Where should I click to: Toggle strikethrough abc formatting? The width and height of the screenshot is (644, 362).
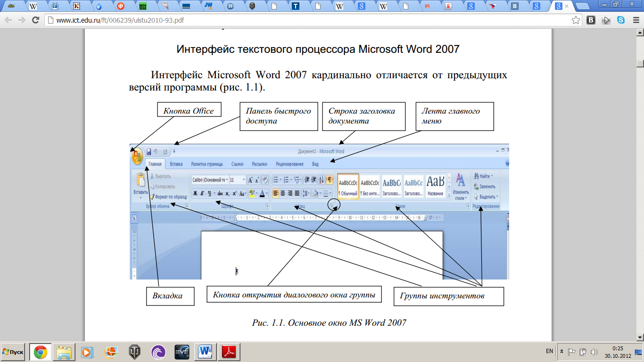[220, 193]
